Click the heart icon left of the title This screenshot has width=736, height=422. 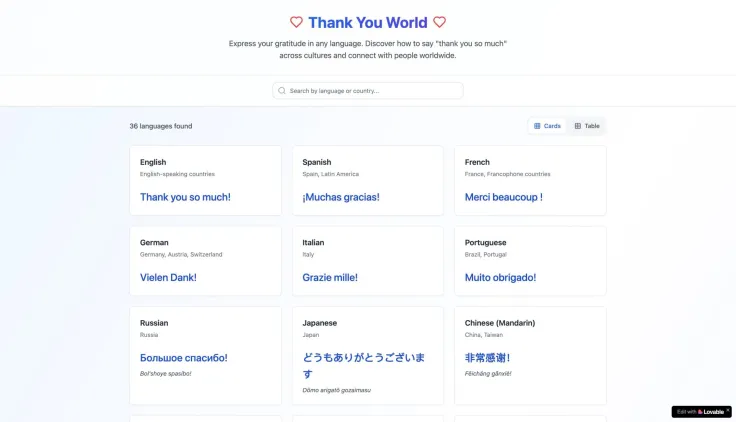pyautogui.click(x=296, y=22)
